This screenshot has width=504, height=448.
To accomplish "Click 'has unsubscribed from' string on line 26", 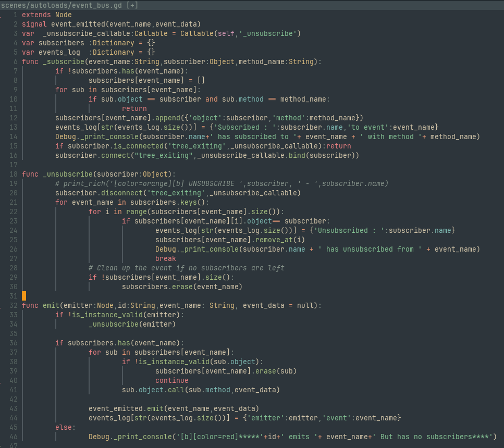I will pos(370,249).
